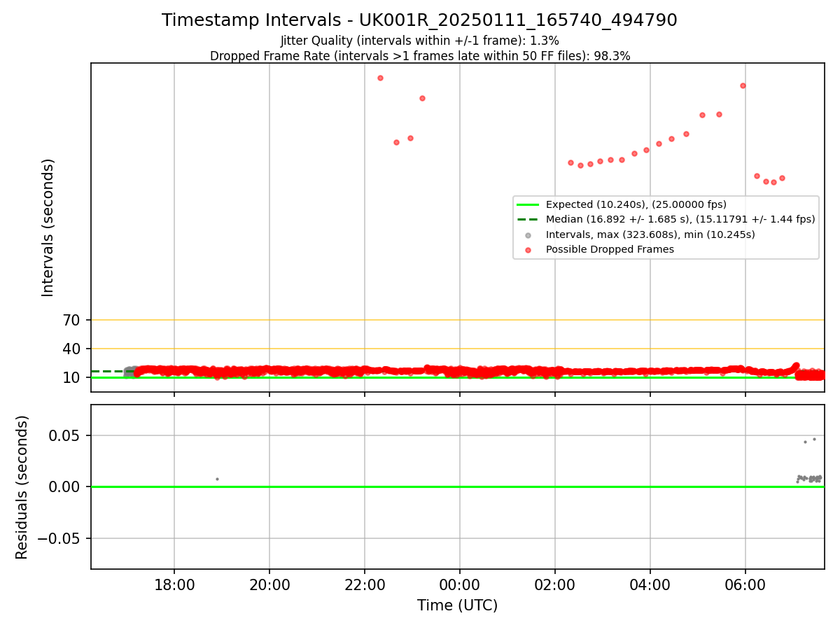Screen dimensions: 840x630
Task: Click the 10 tick label on intervals axis
Action: coord(72,378)
